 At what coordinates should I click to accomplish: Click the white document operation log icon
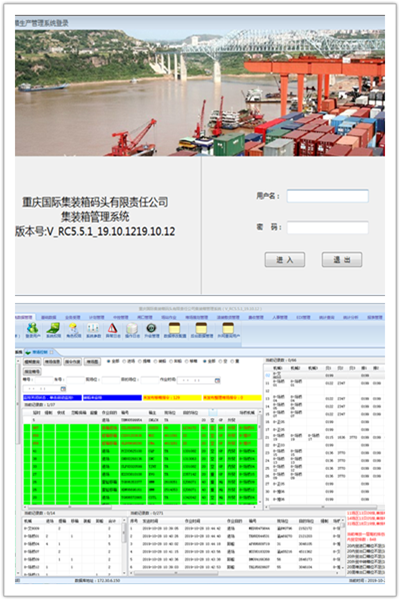[x=132, y=328]
